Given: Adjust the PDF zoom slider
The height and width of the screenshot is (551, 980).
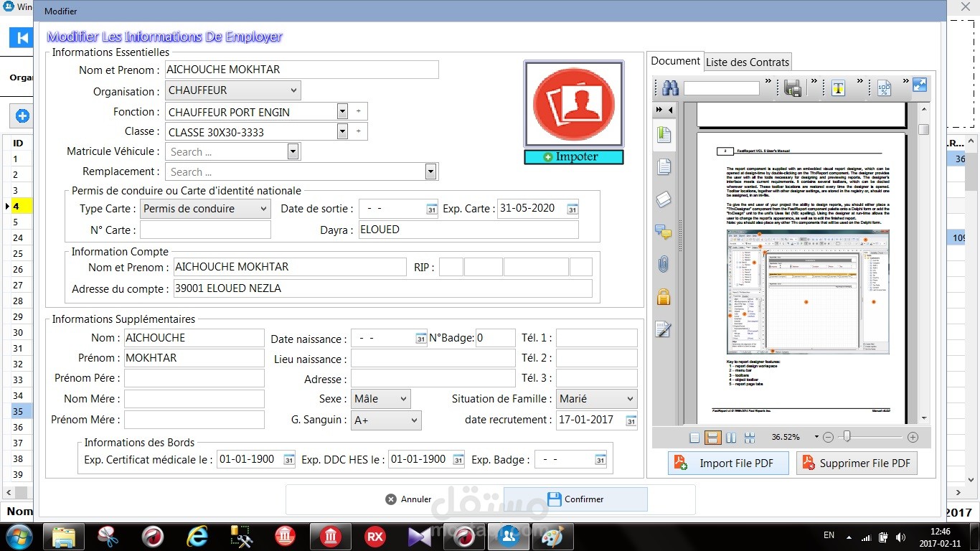Looking at the screenshot, I should pyautogui.click(x=847, y=436).
